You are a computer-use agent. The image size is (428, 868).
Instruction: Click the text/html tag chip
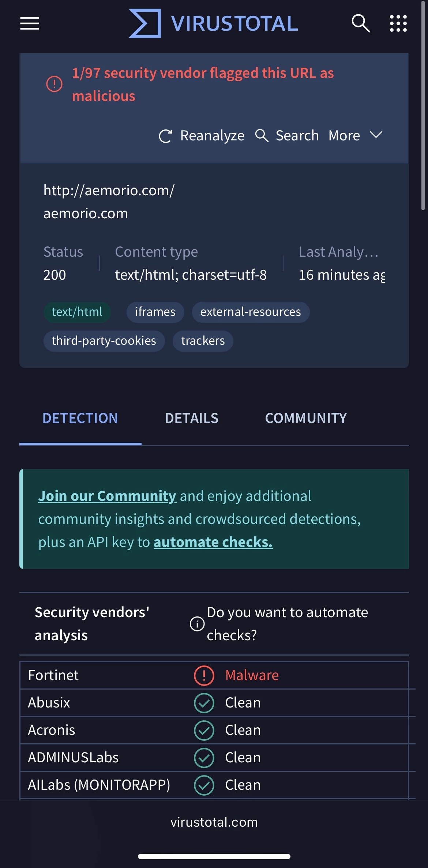pyautogui.click(x=77, y=312)
